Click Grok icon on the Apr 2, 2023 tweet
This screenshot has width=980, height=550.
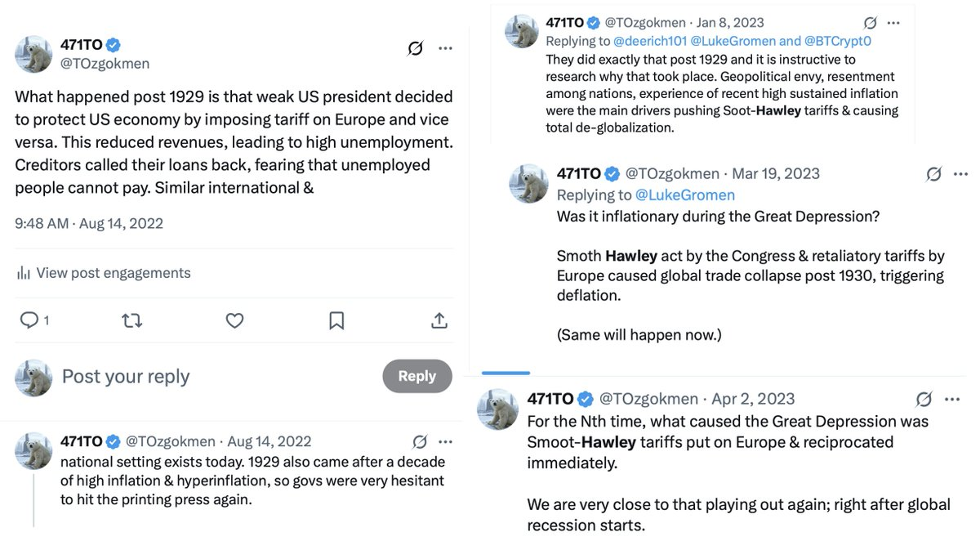coord(924,399)
